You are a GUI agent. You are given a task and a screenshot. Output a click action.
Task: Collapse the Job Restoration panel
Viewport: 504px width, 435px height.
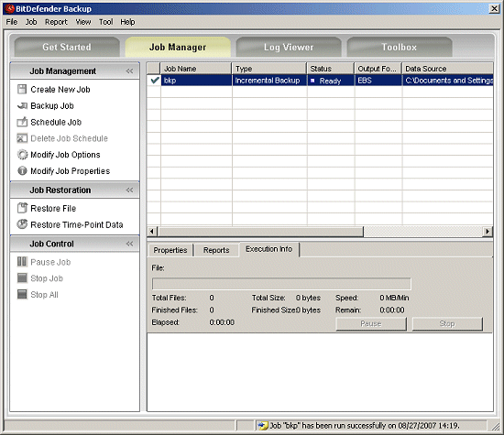[129, 190]
